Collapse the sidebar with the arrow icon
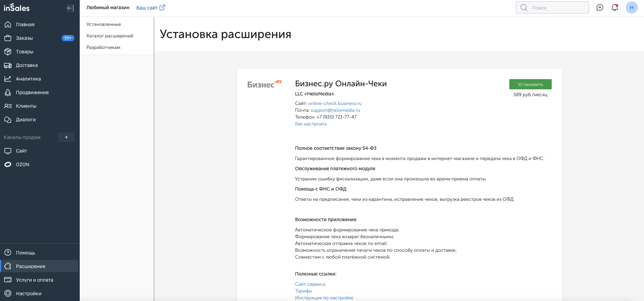Viewport: 644px width, 301px height. (70, 8)
